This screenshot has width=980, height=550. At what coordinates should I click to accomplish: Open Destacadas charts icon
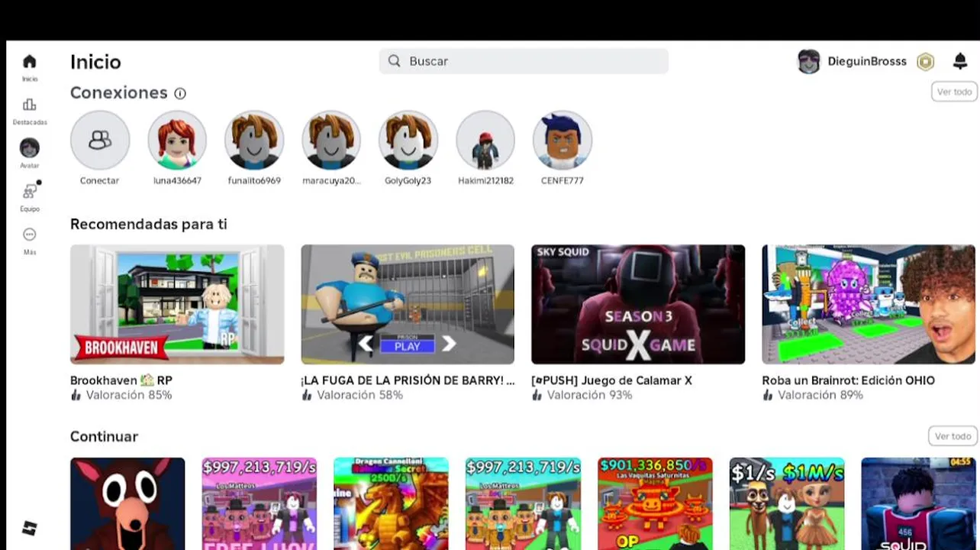coord(29,105)
